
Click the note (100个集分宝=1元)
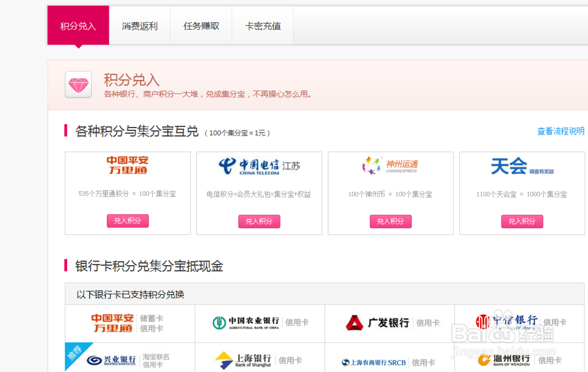(x=238, y=133)
